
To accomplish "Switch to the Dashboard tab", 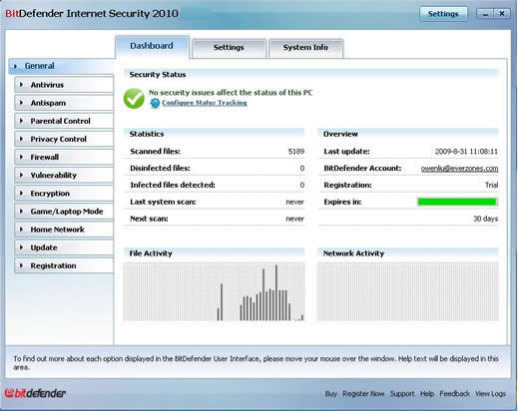I will 152,47.
